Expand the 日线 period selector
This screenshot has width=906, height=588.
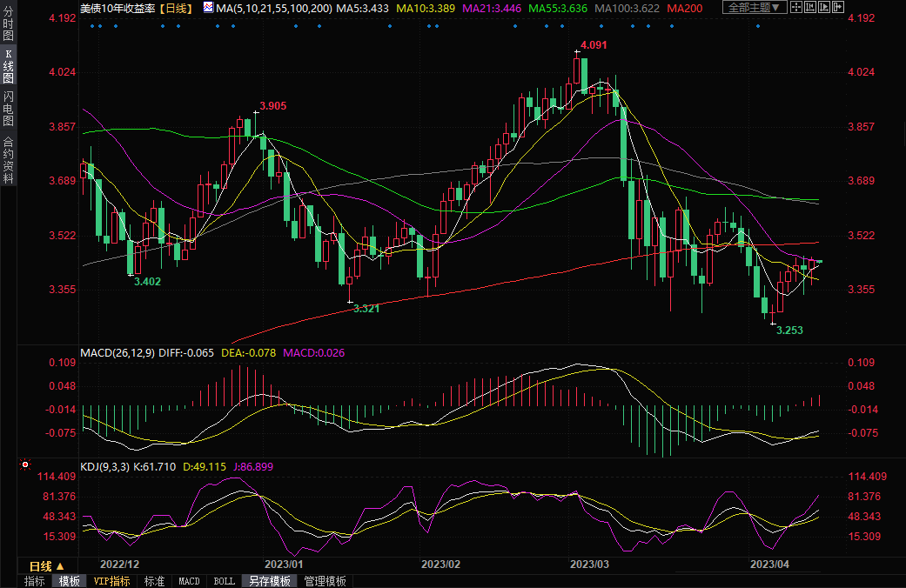tap(47, 566)
